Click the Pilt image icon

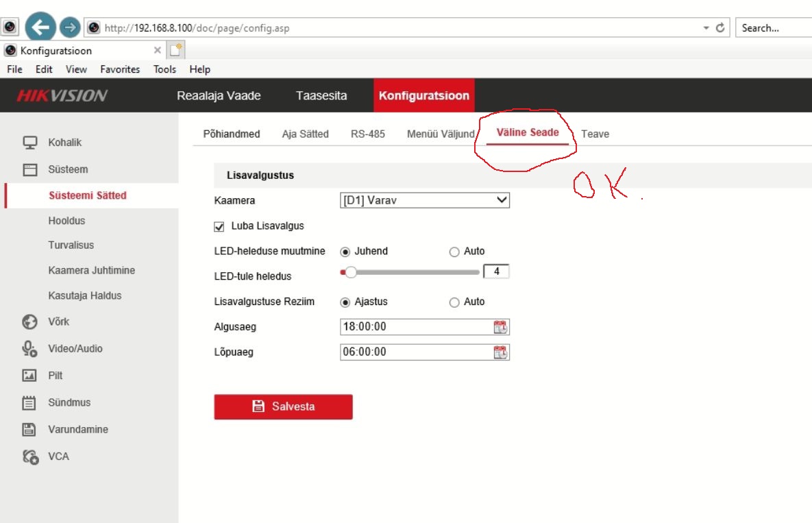coord(29,376)
